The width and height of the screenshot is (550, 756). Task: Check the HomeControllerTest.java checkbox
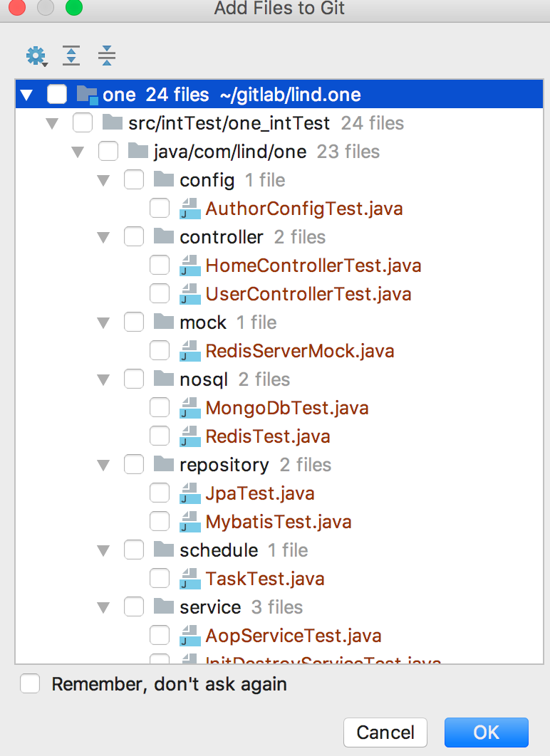tap(160, 266)
